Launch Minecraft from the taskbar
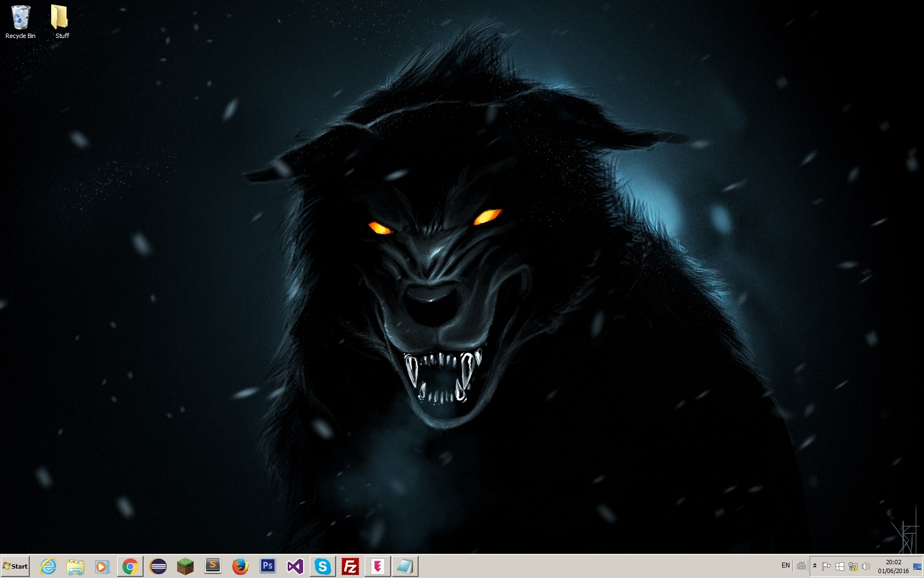This screenshot has height=578, width=924. point(185,566)
